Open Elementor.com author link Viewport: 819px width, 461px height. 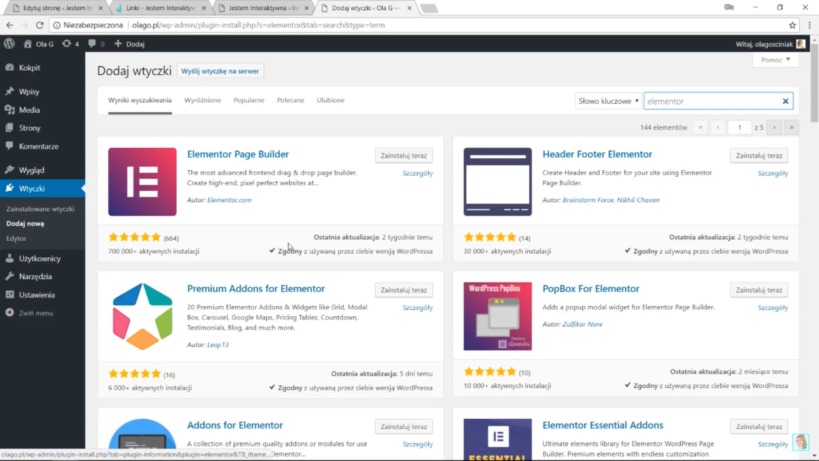[229, 200]
